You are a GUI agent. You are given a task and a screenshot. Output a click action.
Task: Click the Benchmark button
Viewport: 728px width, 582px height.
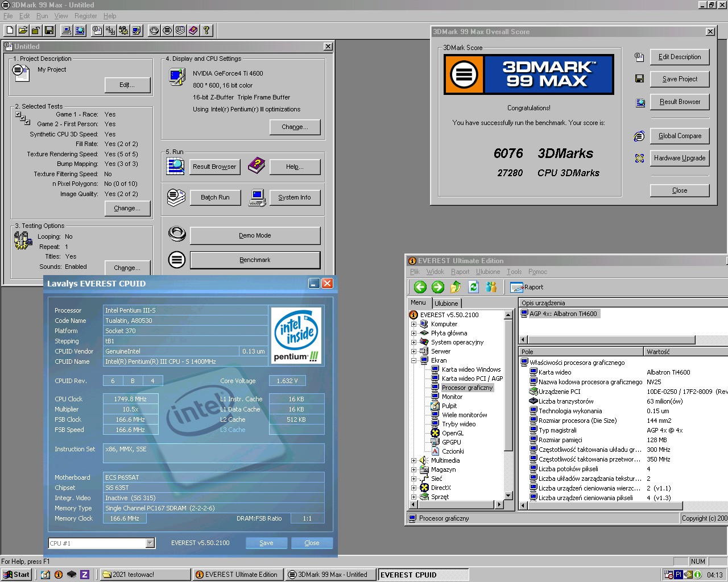[x=255, y=260]
